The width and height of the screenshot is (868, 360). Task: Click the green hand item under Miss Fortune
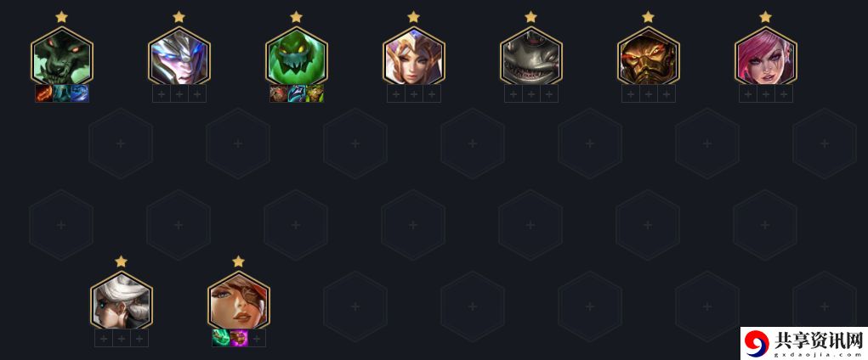[x=221, y=338]
